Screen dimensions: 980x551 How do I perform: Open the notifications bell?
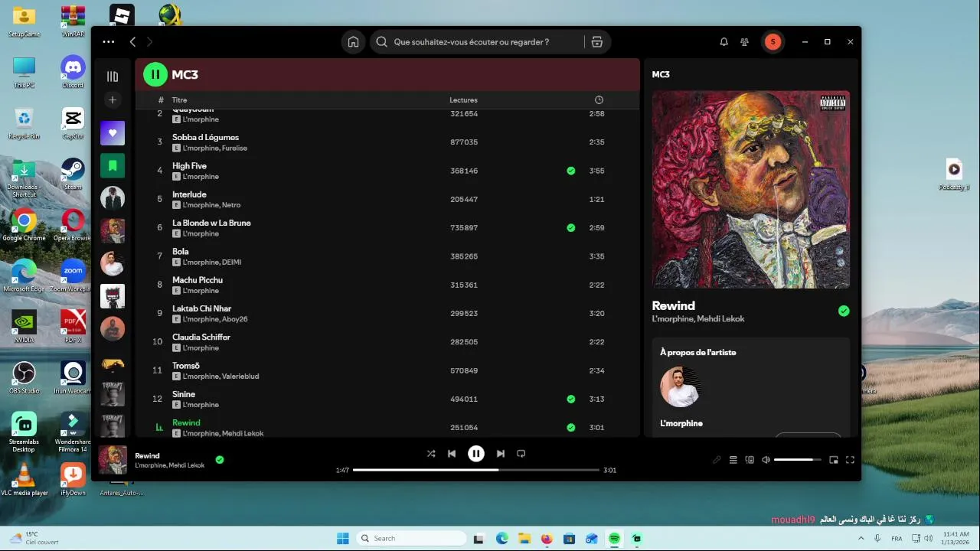click(x=724, y=42)
